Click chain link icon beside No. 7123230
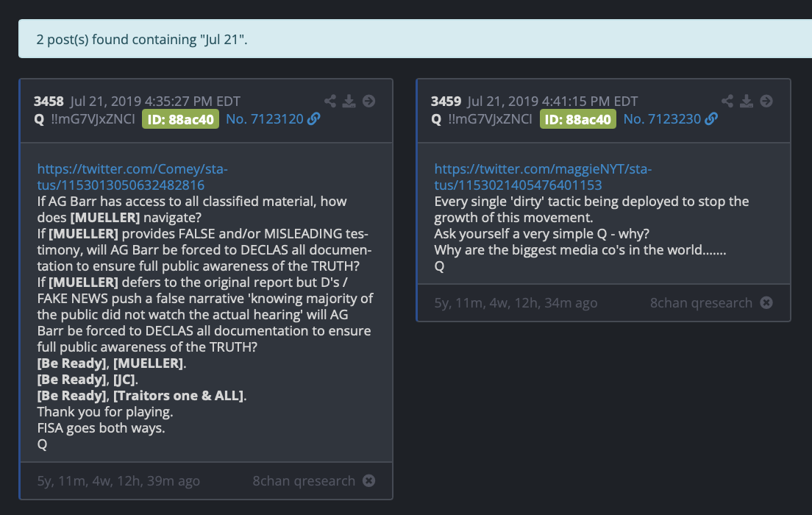This screenshot has height=515, width=812. tap(711, 118)
